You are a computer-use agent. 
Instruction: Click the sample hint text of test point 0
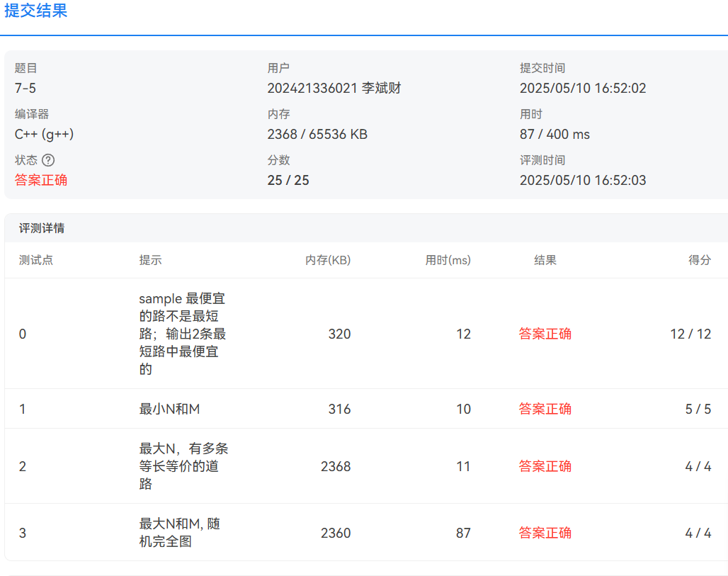click(182, 334)
